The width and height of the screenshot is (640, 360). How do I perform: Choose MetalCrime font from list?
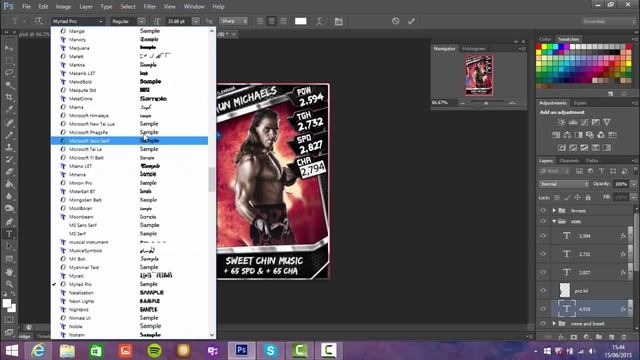[129, 99]
